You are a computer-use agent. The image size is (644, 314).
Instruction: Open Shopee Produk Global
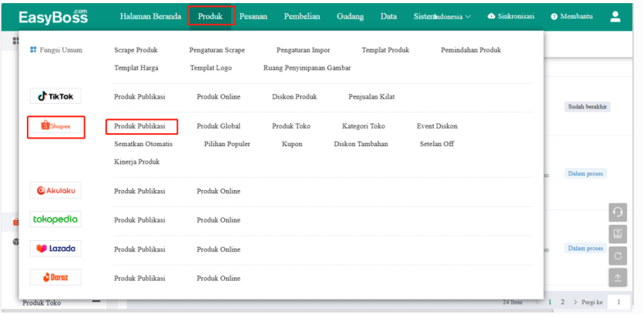pos(219,126)
